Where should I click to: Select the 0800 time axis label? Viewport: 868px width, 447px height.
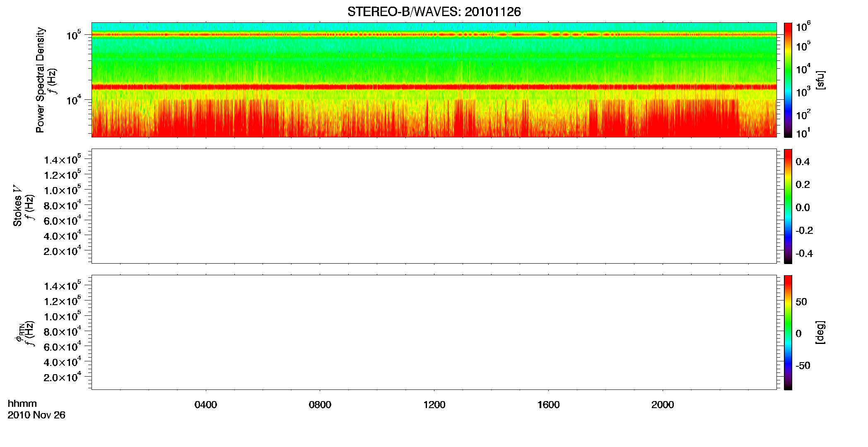pos(320,405)
